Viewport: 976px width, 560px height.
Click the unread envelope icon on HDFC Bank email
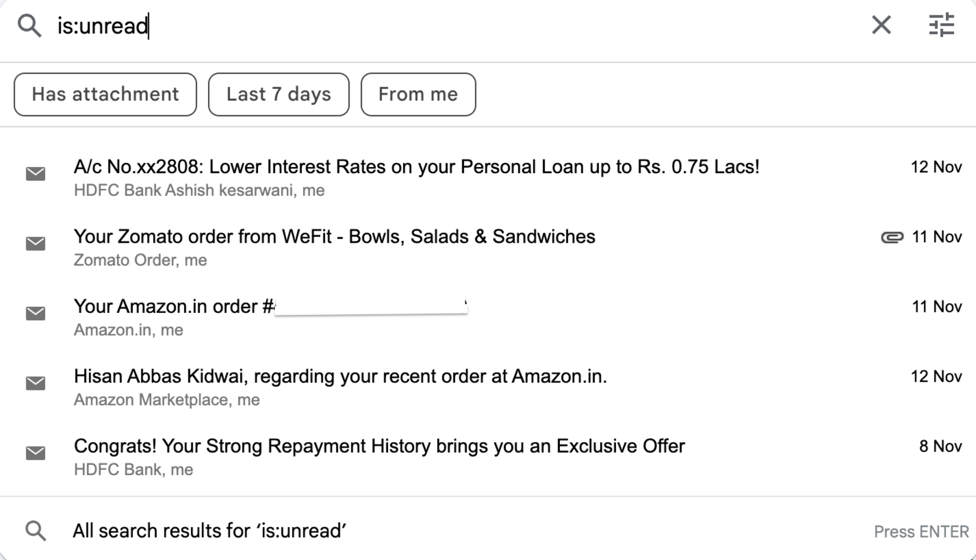pyautogui.click(x=35, y=174)
